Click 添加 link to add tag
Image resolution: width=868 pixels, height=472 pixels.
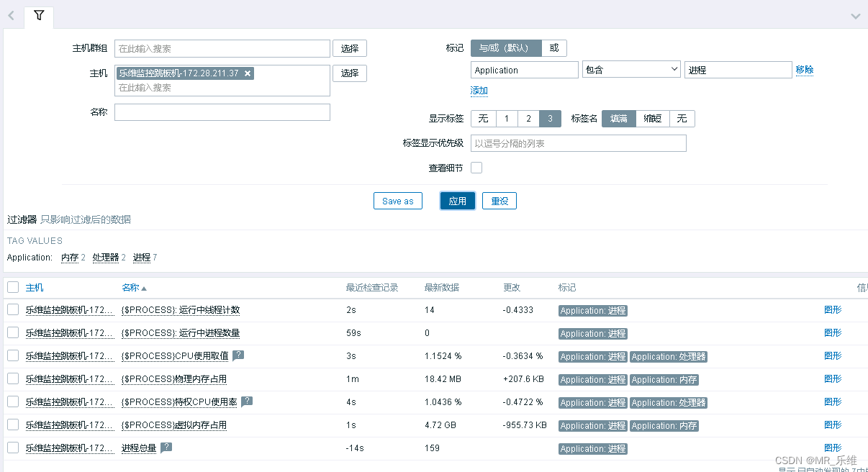tap(479, 91)
